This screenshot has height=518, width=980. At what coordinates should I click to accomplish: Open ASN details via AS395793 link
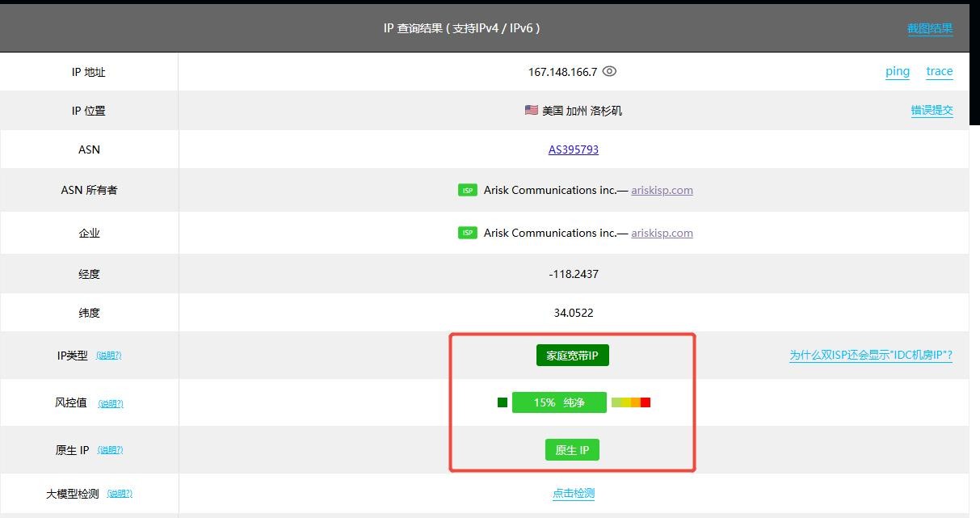573,149
